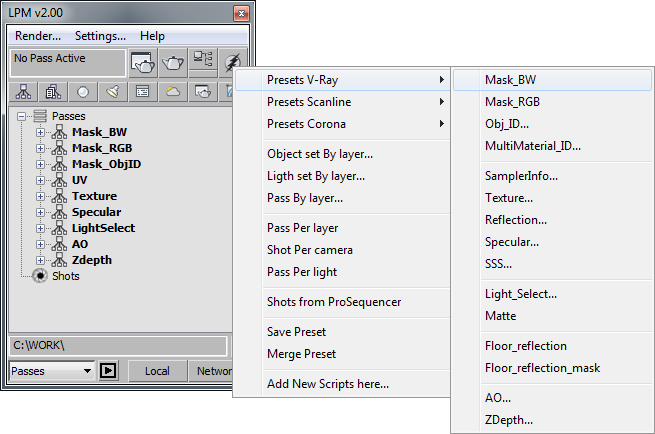
Task: Click the render setup teapot-window icon
Action: point(143,63)
